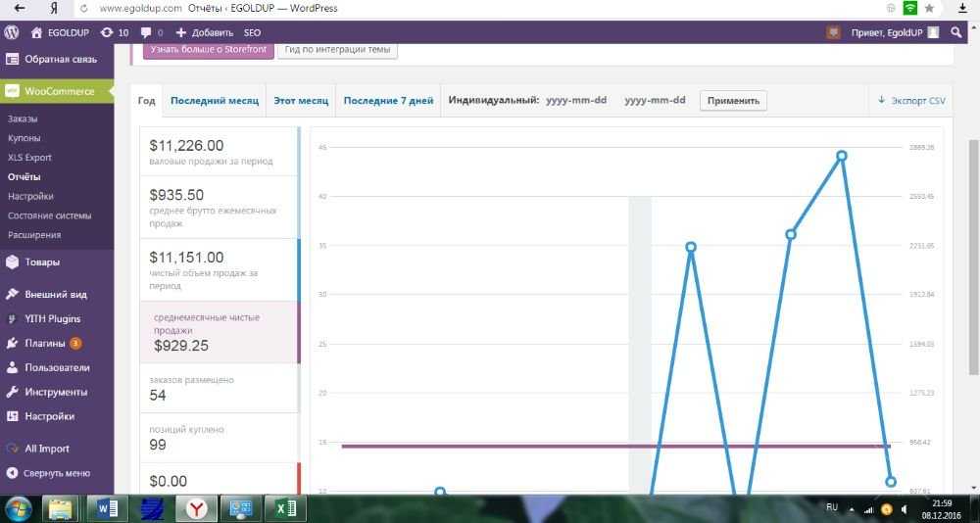Open the WordPress logo menu
The width and height of the screenshot is (980, 523).
[11, 32]
